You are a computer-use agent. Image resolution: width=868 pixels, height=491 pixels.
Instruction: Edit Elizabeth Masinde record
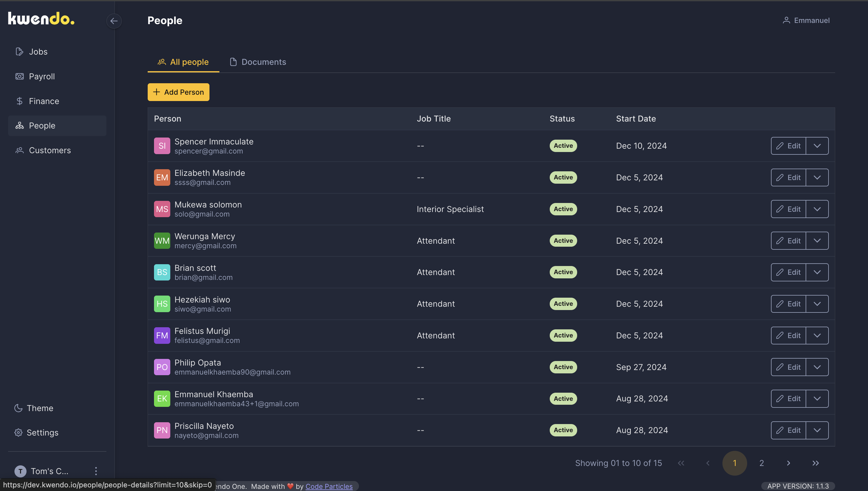tap(788, 177)
